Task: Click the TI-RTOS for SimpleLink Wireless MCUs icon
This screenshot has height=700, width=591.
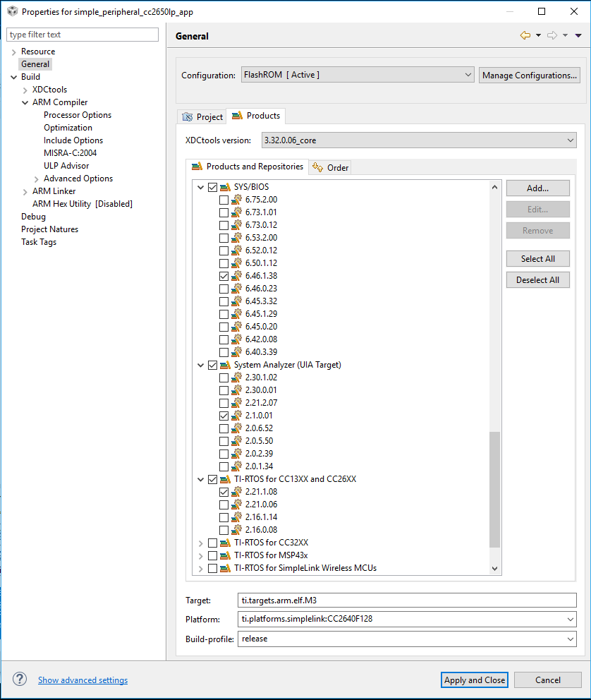Action: [x=225, y=568]
